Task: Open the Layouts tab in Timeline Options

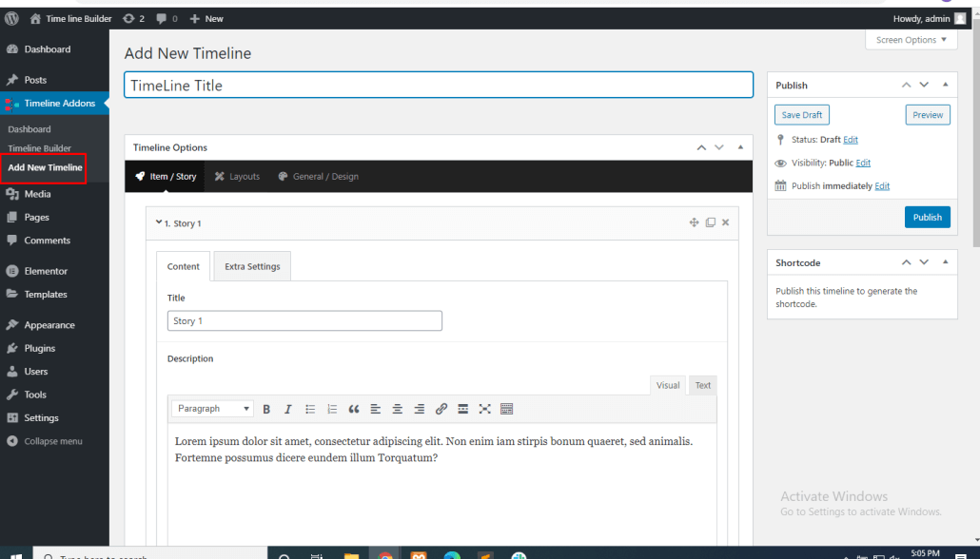Action: click(237, 176)
